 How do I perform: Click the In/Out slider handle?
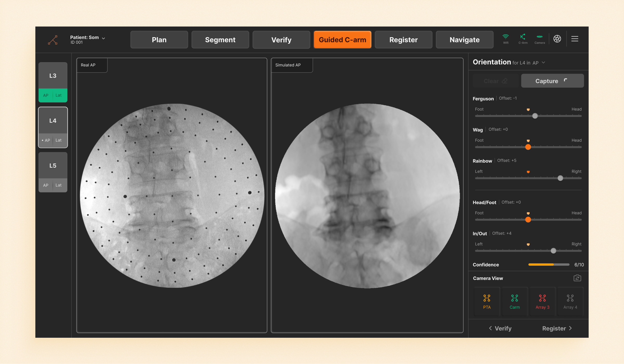tap(554, 251)
